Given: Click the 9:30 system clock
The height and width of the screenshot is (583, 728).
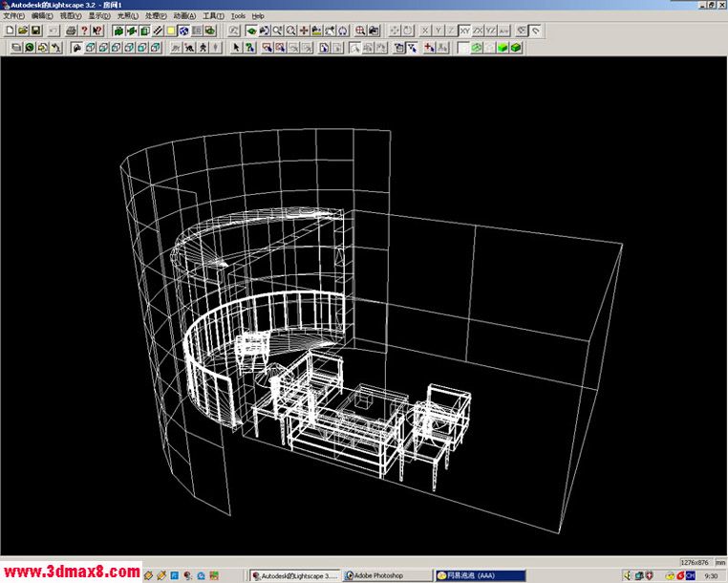Looking at the screenshot, I should [x=712, y=576].
